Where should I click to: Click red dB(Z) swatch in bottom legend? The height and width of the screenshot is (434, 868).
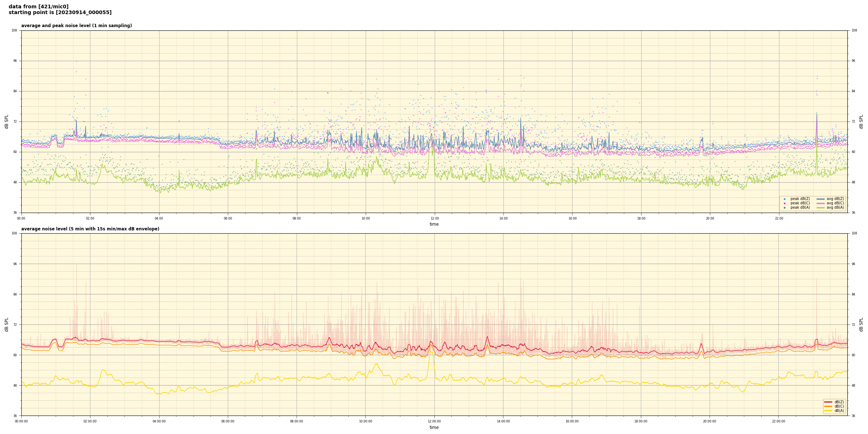pyautogui.click(x=828, y=402)
